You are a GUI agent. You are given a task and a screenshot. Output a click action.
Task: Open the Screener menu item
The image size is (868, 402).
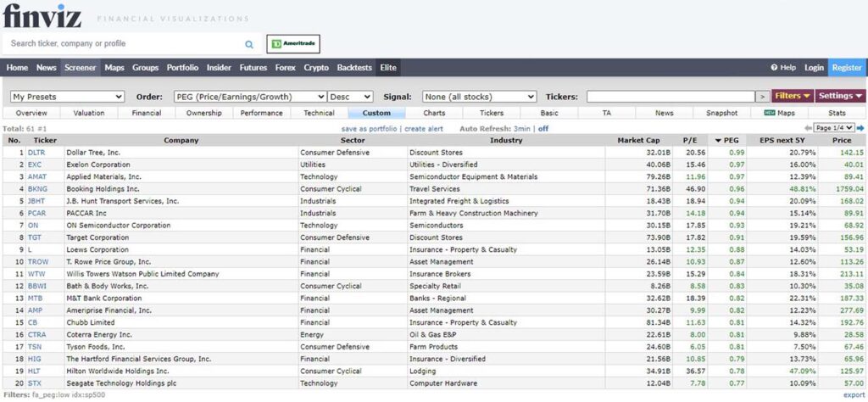pos(81,68)
